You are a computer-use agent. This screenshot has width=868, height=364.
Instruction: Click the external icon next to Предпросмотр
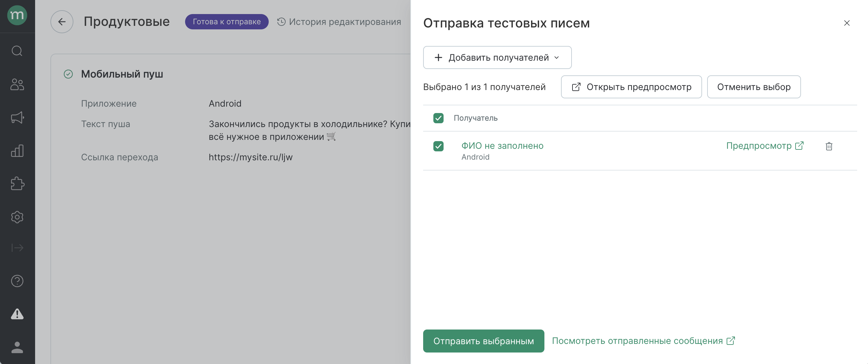click(x=799, y=146)
